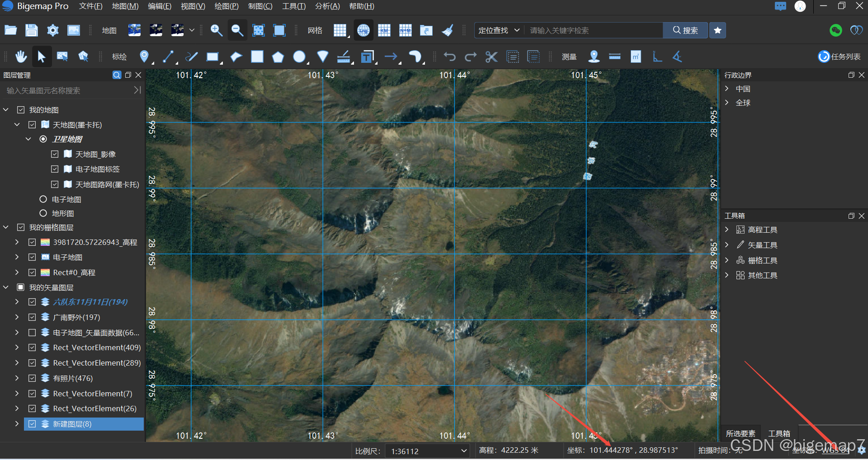The height and width of the screenshot is (460, 868).
Task: Click the zoom out magnifier icon
Action: coord(237,30)
